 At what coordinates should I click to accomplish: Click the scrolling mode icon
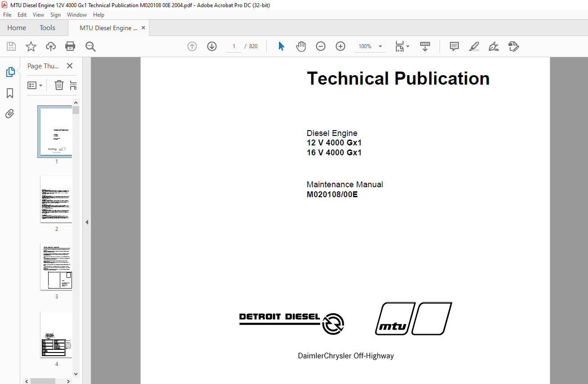point(425,46)
